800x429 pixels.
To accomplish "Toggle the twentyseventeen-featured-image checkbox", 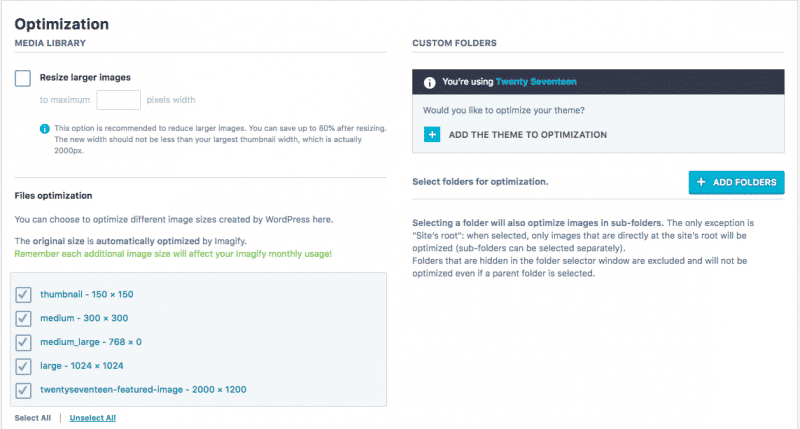I will click(x=24, y=390).
